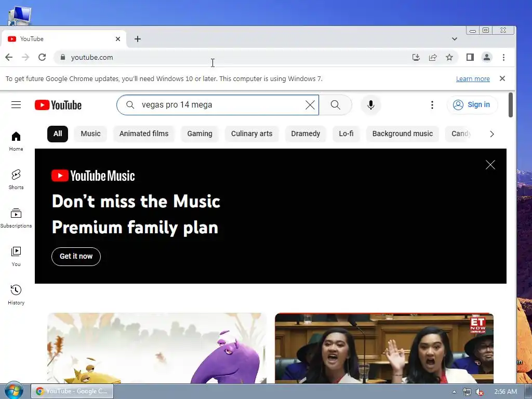Go back with the browser back arrow
This screenshot has width=532, height=399.
[x=9, y=57]
